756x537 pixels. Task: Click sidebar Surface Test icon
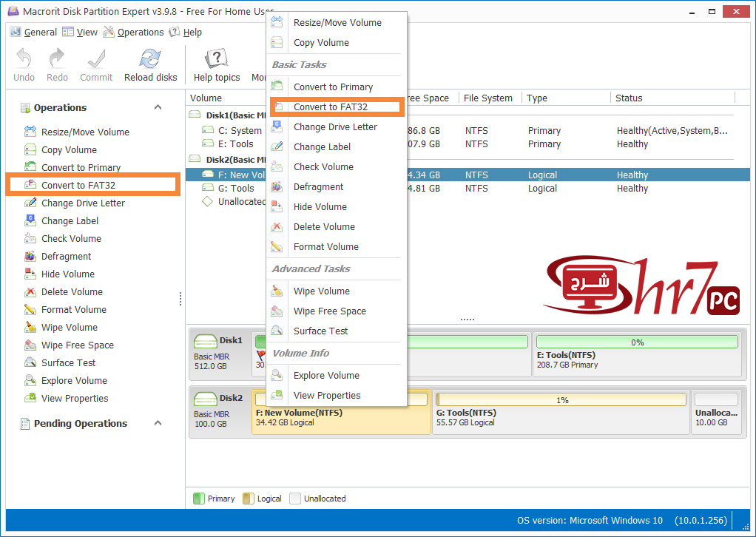[x=30, y=362]
